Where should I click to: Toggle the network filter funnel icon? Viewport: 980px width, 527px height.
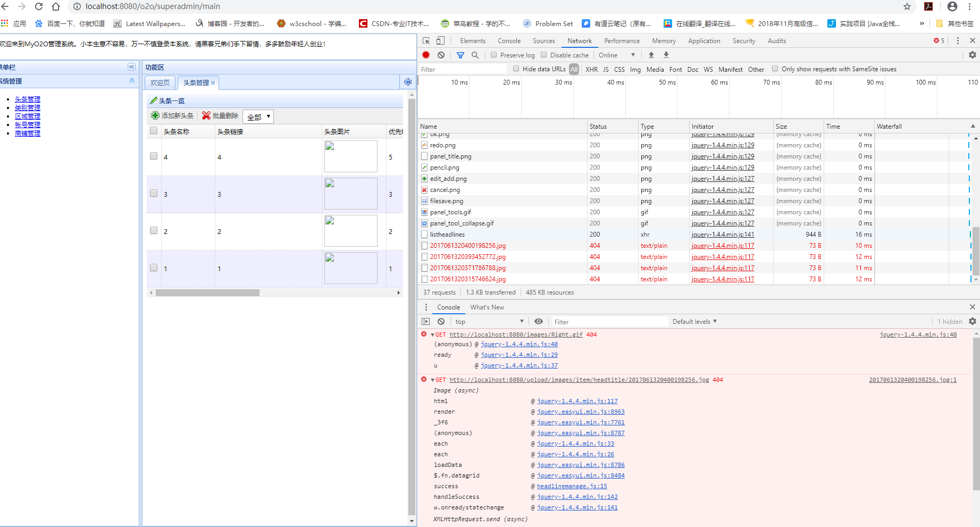click(x=460, y=55)
